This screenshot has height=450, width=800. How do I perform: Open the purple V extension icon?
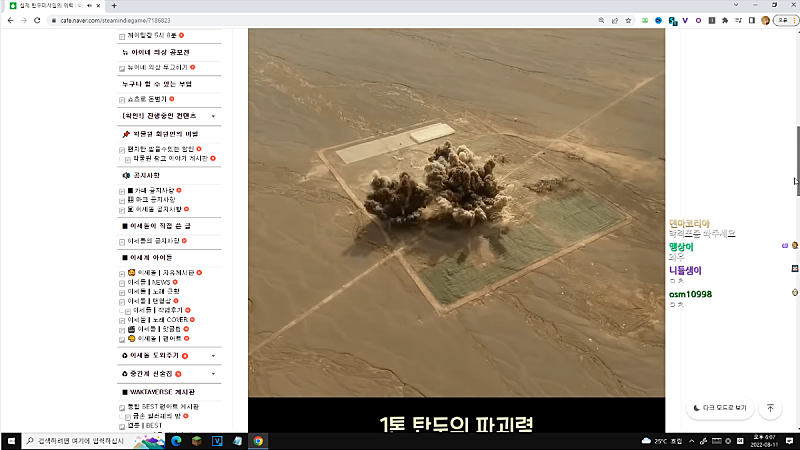click(x=685, y=20)
